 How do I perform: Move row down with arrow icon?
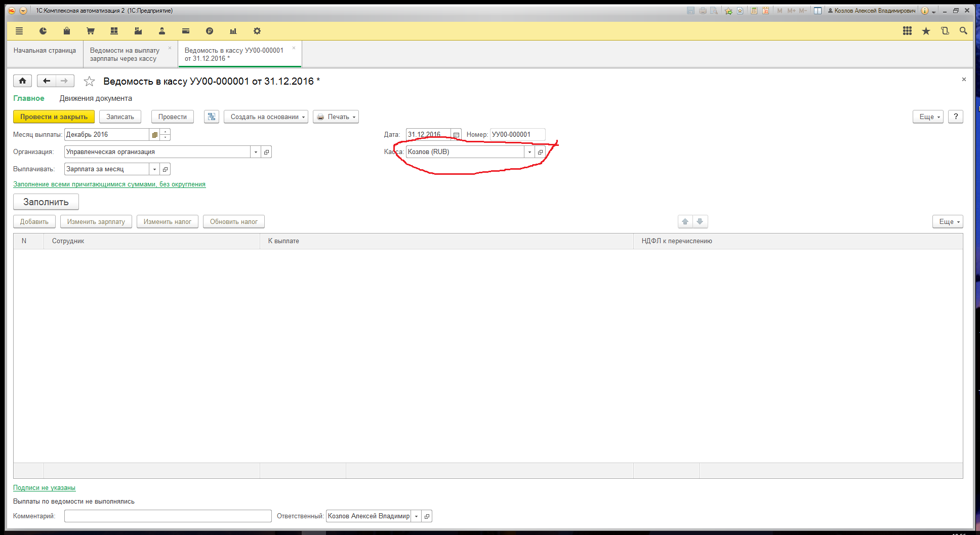(700, 222)
